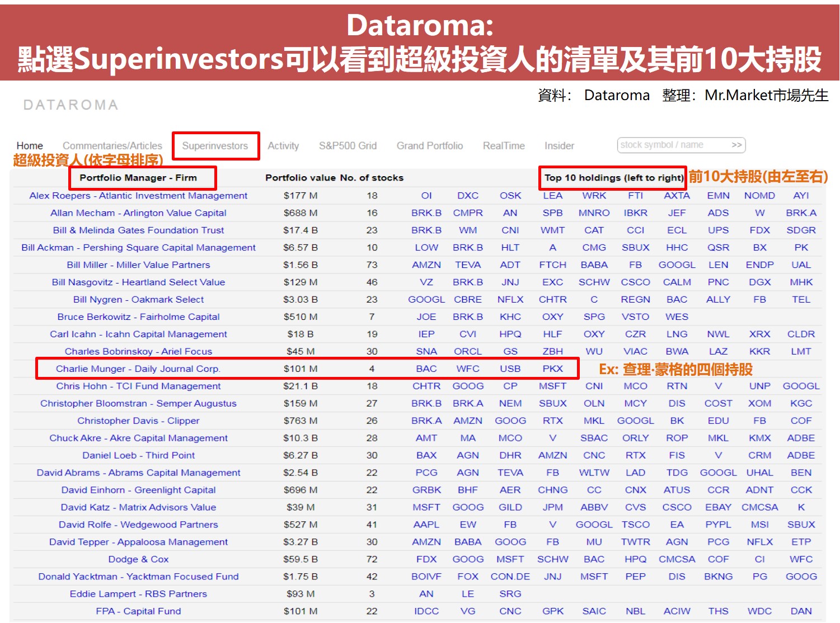Open the Activity menu item
Image resolution: width=840 pixels, height=623 pixels.
tap(283, 145)
